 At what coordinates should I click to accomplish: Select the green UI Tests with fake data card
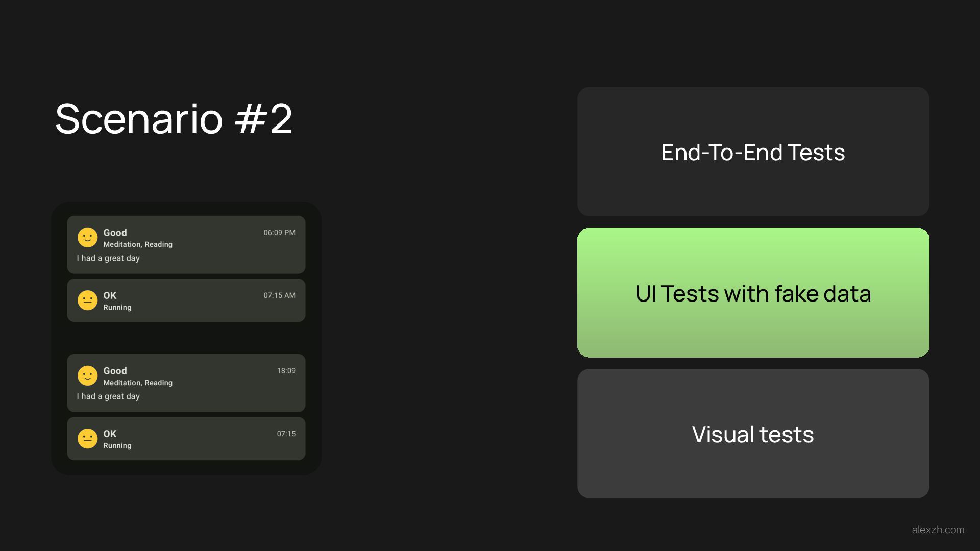click(753, 293)
